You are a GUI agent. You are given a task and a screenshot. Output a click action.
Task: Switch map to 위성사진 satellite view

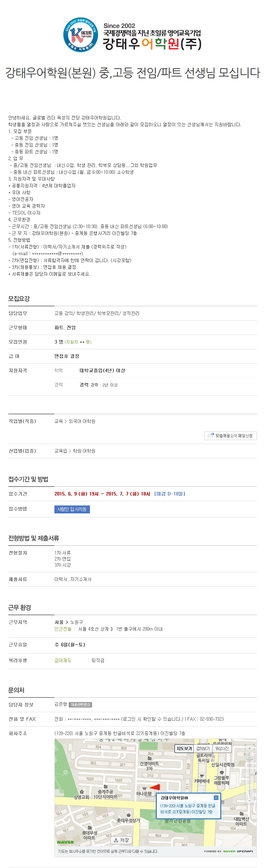(222, 748)
